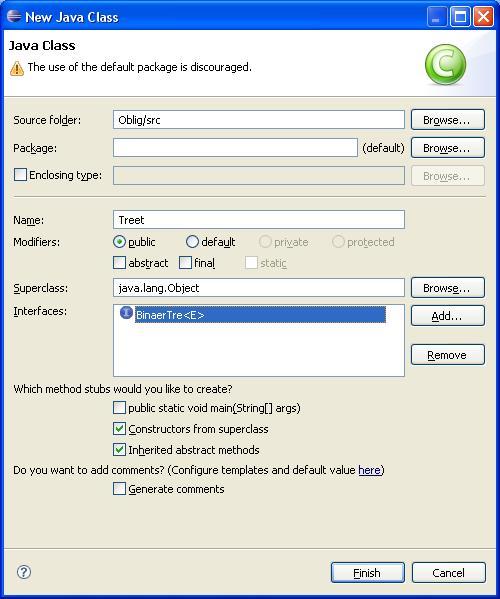
Task: Click the Finish button
Action: point(367,573)
